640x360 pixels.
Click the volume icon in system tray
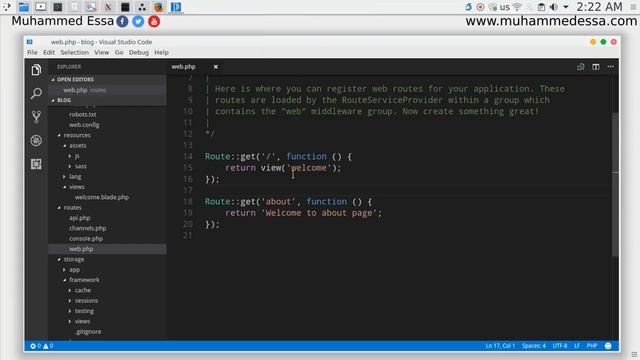(553, 7)
